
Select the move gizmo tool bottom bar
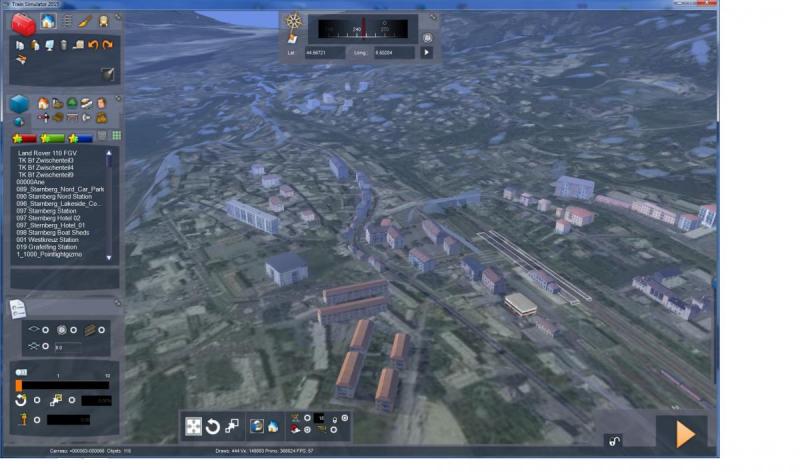tap(193, 426)
